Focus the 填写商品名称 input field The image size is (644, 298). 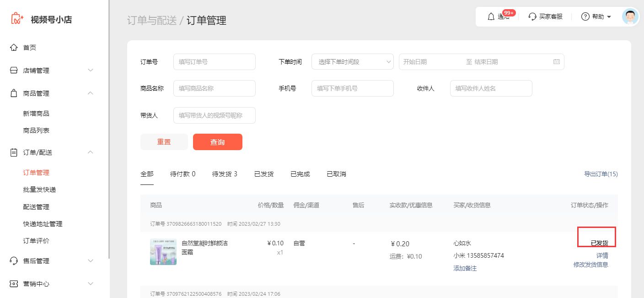click(x=215, y=88)
